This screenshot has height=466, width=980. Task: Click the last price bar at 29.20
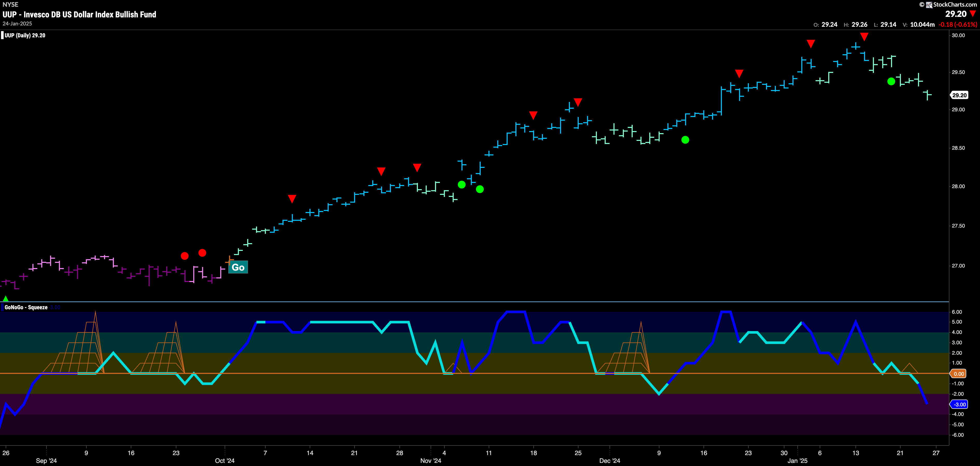(928, 95)
